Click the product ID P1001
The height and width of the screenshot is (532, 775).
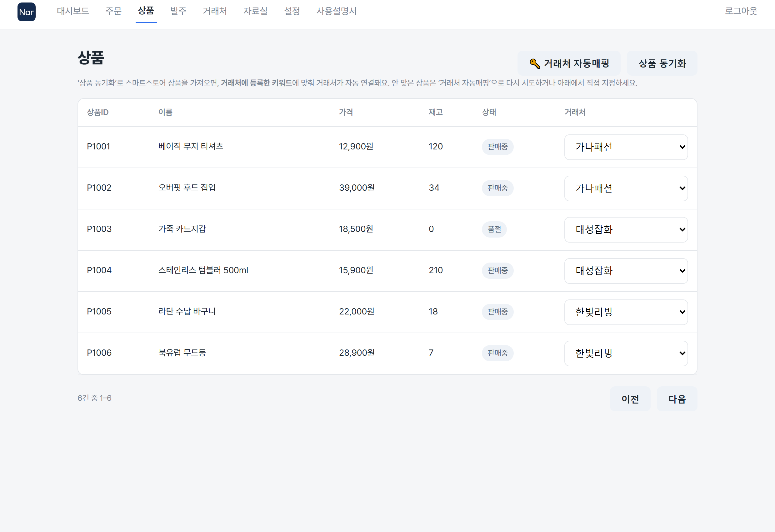click(98, 146)
